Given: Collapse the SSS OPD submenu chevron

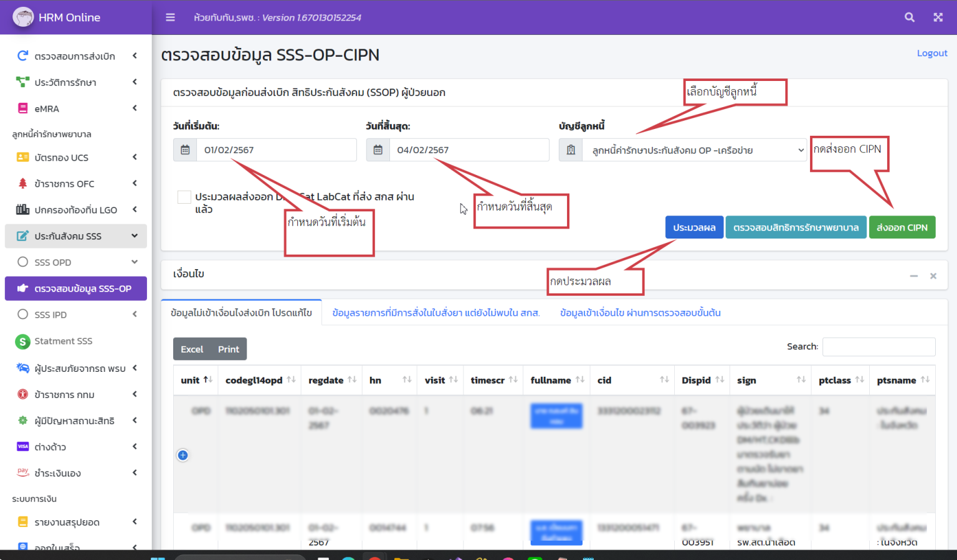Looking at the screenshot, I should (134, 262).
